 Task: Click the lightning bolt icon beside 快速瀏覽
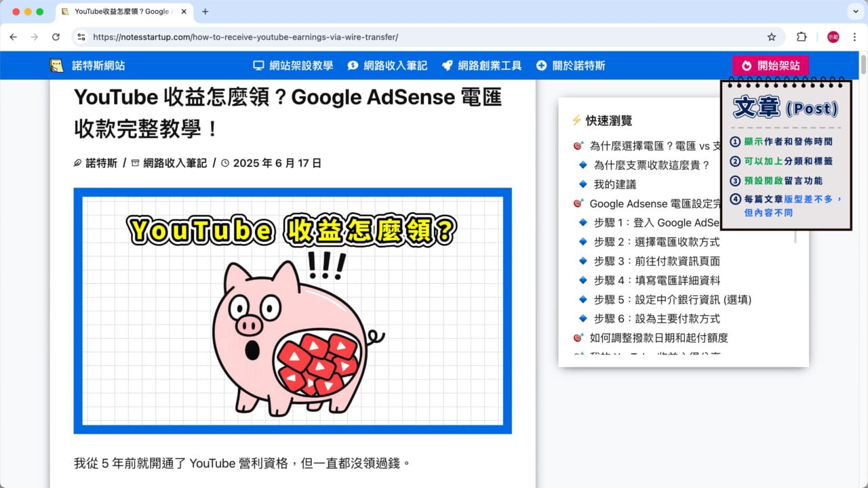click(x=578, y=120)
